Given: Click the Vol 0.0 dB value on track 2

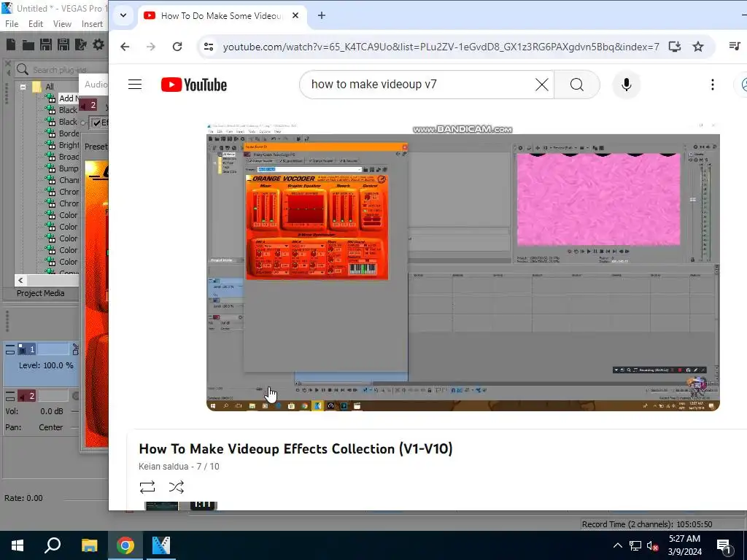Looking at the screenshot, I should 52,411.
